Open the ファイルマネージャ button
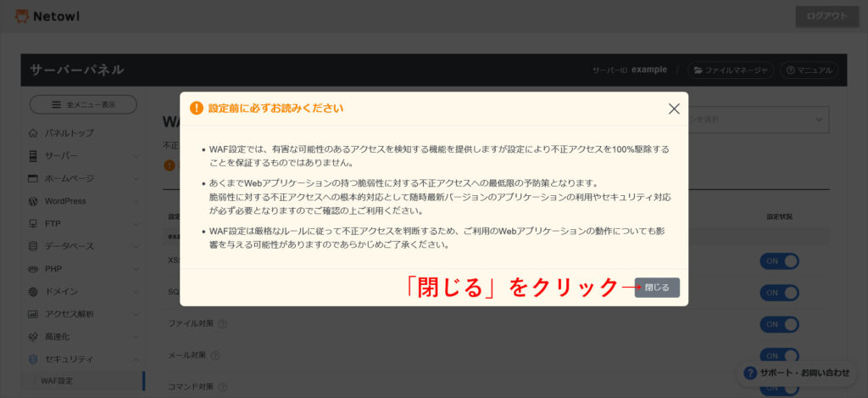The height and width of the screenshot is (398, 868). (x=730, y=70)
